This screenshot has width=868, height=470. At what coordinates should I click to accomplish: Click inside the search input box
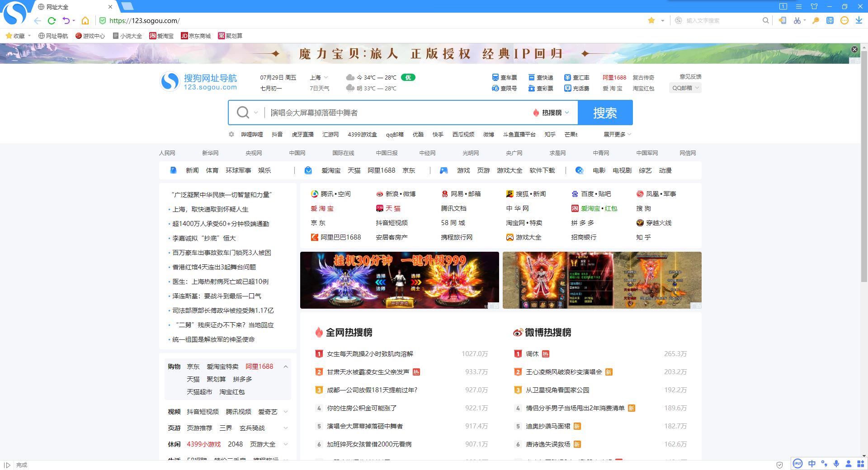(x=398, y=113)
